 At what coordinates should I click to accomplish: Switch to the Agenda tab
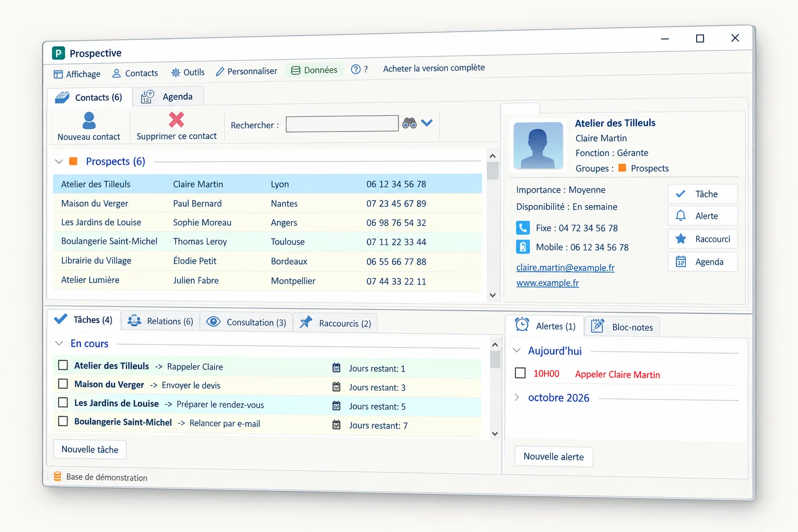click(x=167, y=97)
